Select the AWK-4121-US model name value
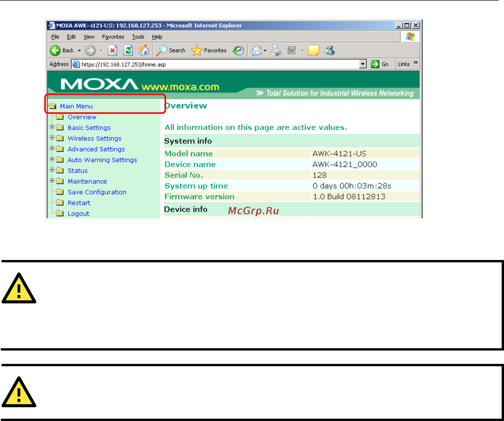The height and width of the screenshot is (421, 504). (x=339, y=154)
